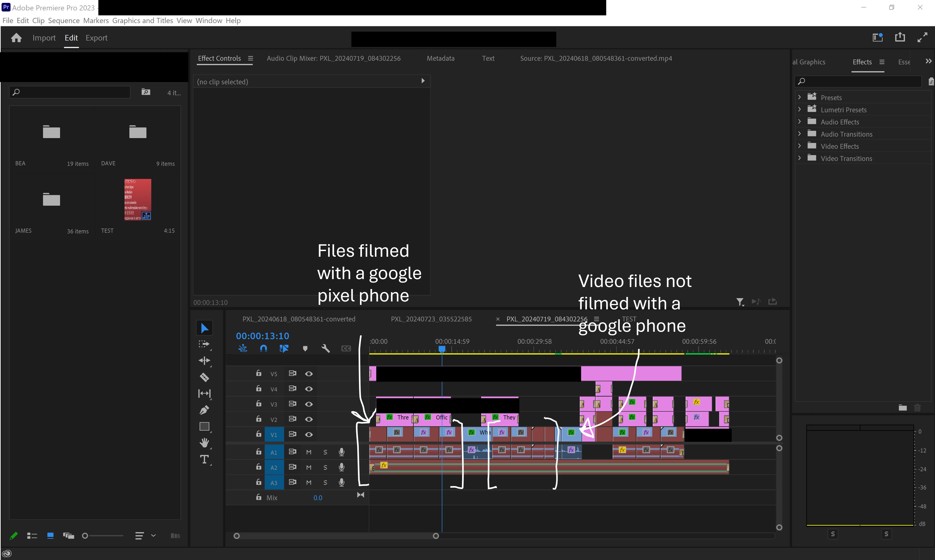This screenshot has width=935, height=560.
Task: Mute the A2 audio track
Action: [308, 467]
